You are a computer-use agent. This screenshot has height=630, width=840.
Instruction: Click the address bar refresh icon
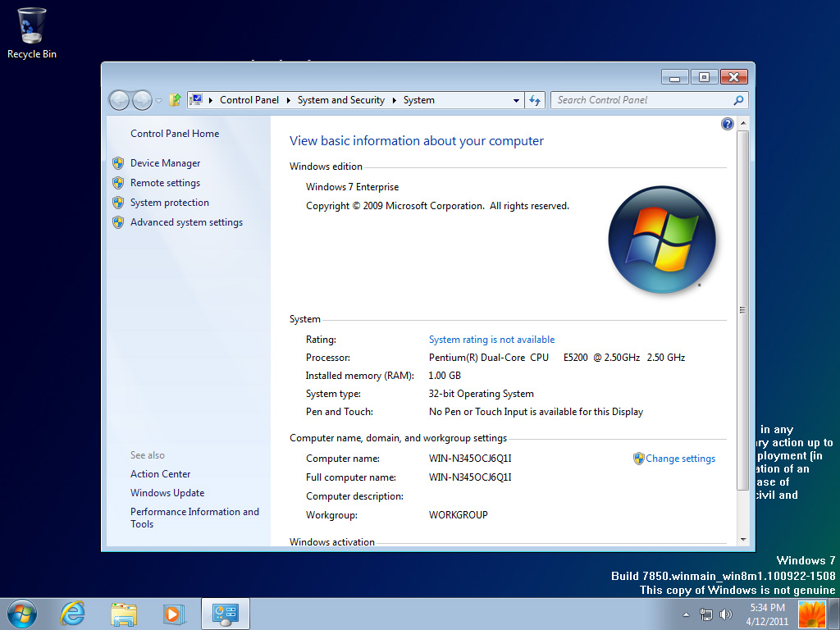[535, 100]
